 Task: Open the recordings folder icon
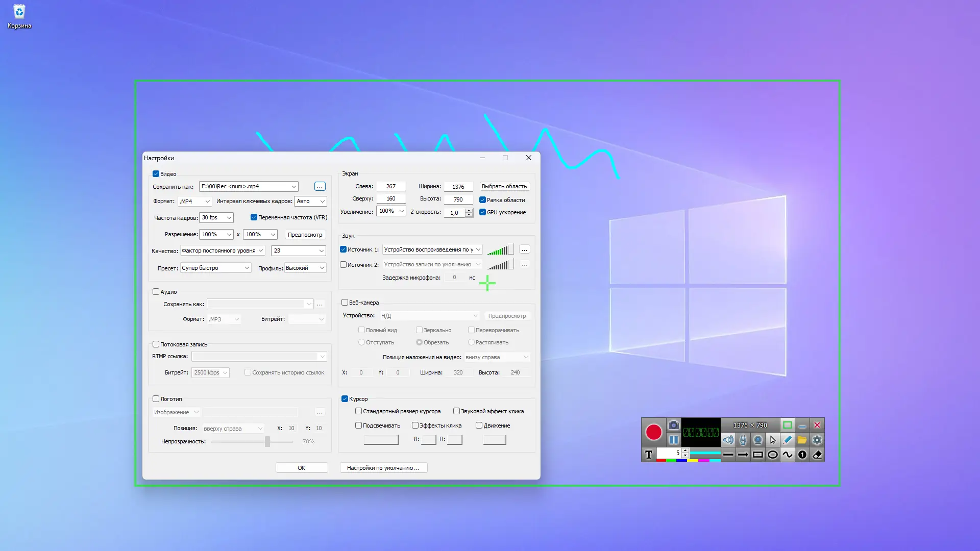point(802,440)
